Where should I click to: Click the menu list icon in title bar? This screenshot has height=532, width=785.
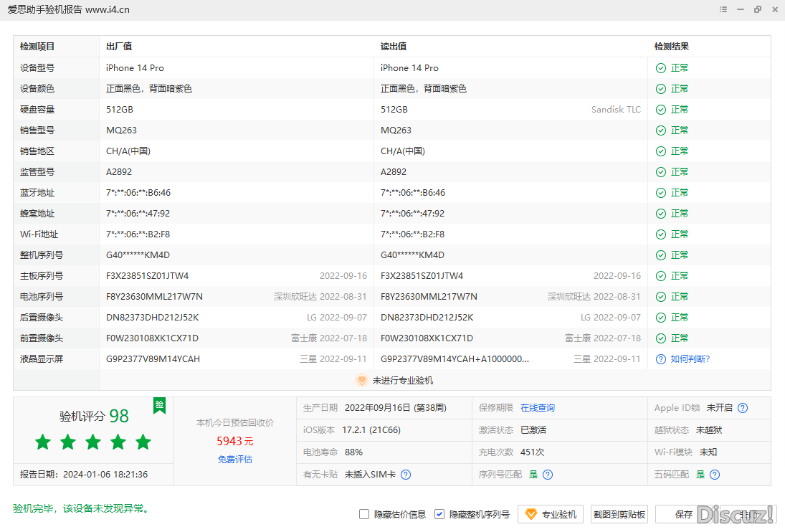[x=723, y=9]
